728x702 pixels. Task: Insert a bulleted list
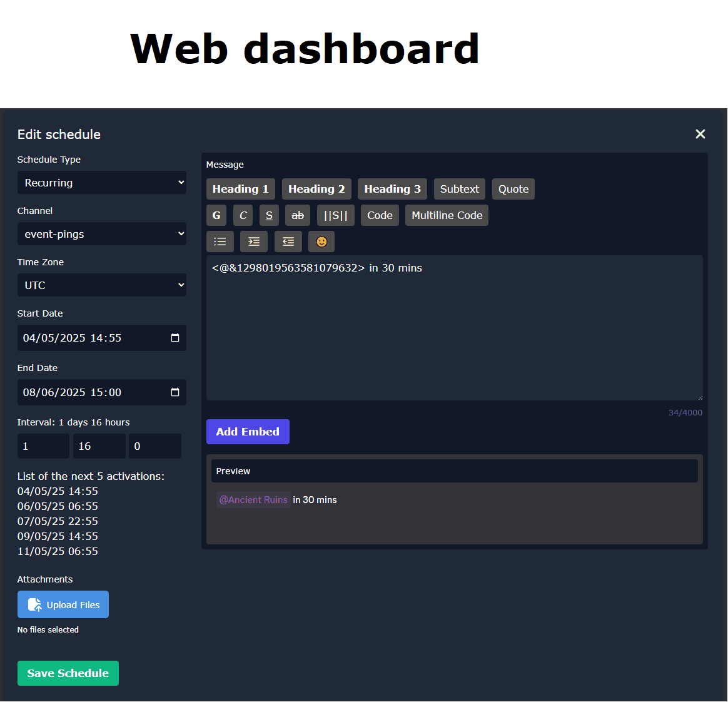tap(220, 241)
